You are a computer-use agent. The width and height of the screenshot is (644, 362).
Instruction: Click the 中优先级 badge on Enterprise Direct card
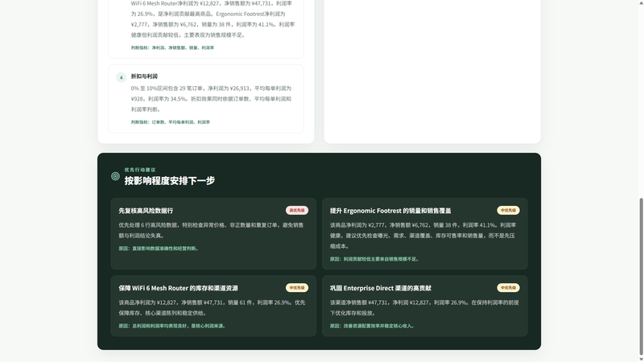coord(508,288)
